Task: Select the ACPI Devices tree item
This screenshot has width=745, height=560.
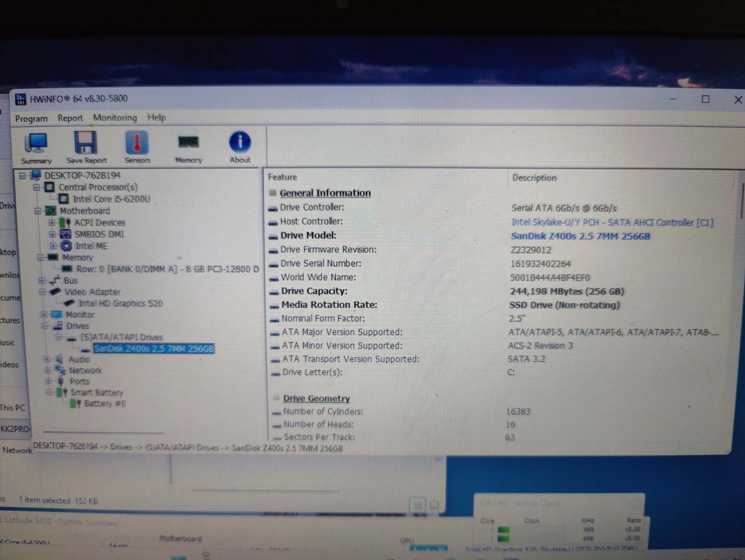Action: (x=100, y=223)
